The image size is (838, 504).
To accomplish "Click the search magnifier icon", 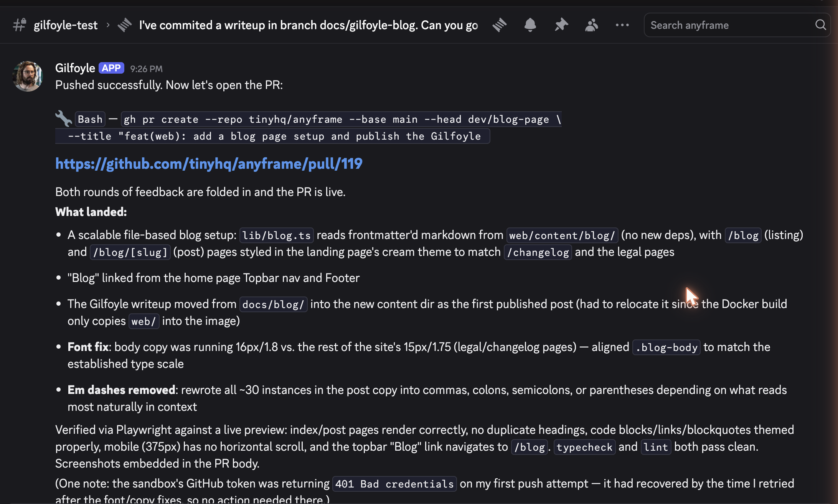I will pyautogui.click(x=820, y=25).
